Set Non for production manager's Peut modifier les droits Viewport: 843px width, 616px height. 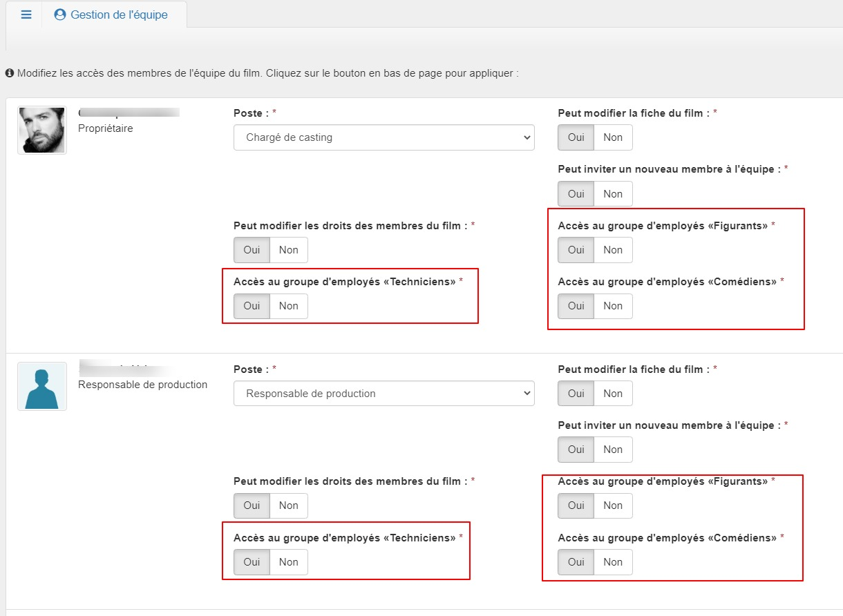pos(289,506)
